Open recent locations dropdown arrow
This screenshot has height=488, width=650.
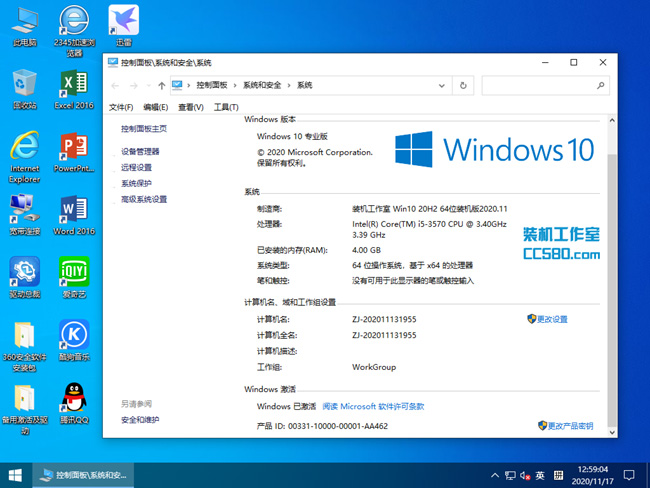[148, 86]
